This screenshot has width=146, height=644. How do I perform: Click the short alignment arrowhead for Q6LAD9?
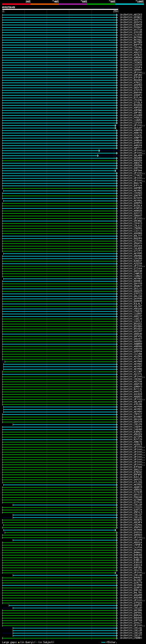click(98, 156)
